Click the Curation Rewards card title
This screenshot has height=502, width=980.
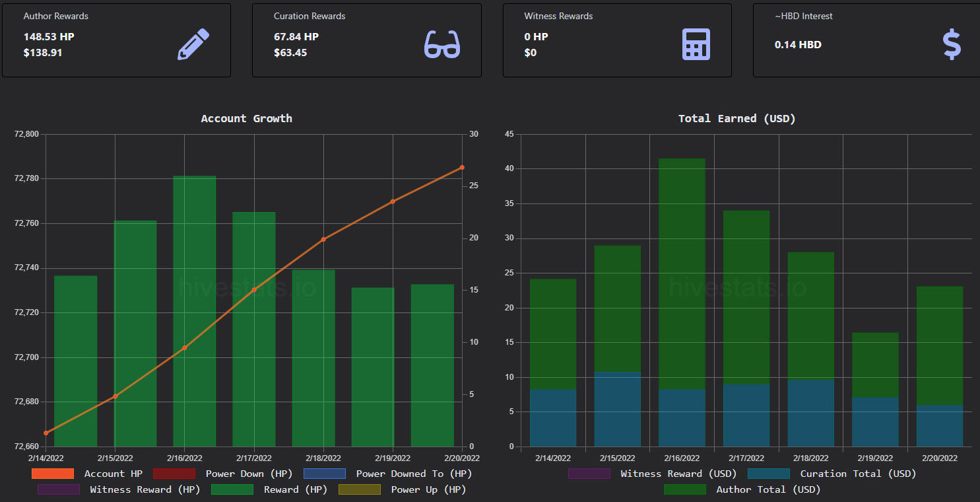pyautogui.click(x=310, y=16)
